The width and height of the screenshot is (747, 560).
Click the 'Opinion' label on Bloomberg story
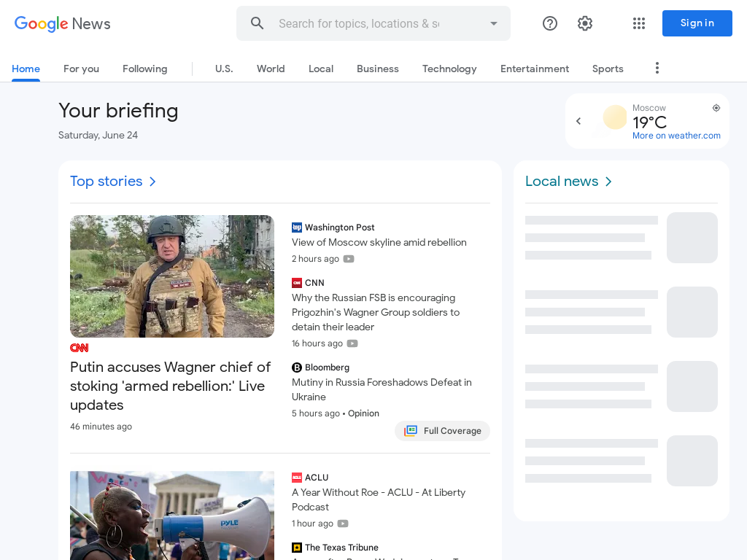363,413
